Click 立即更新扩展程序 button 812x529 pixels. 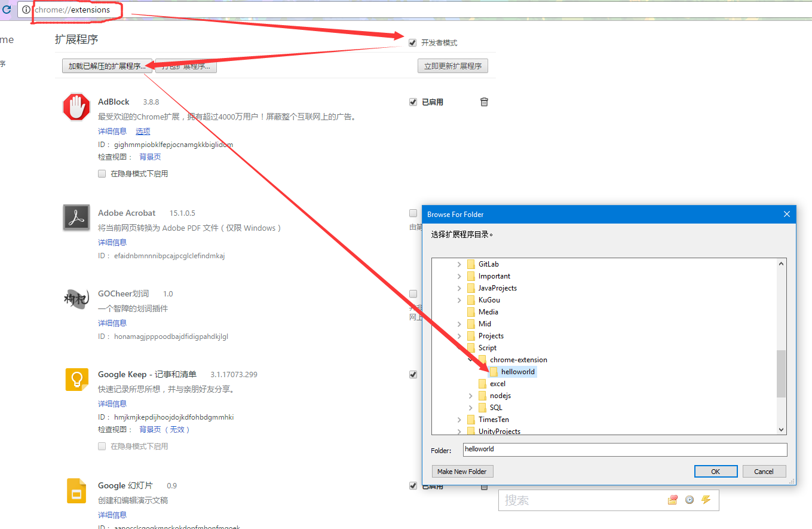(453, 66)
